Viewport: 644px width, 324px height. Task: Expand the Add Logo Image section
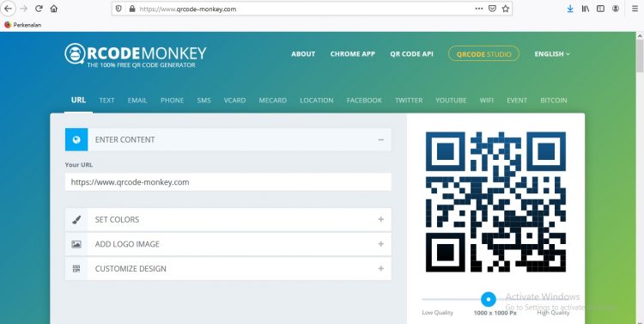tap(380, 244)
